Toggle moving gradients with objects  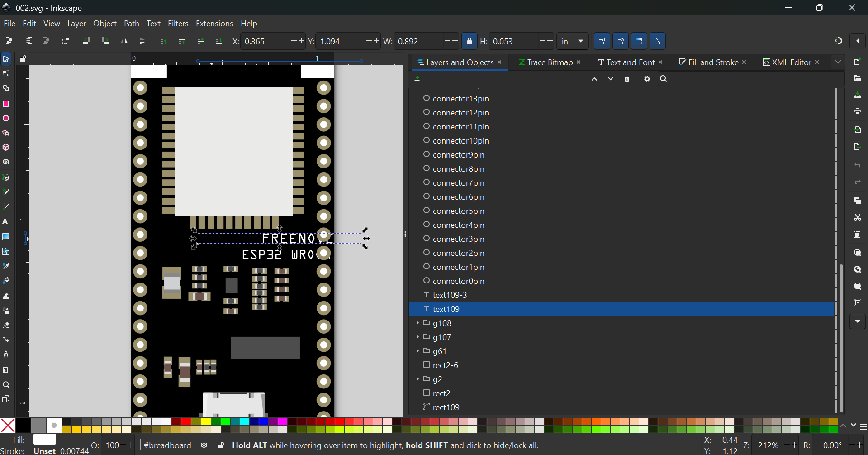click(639, 41)
